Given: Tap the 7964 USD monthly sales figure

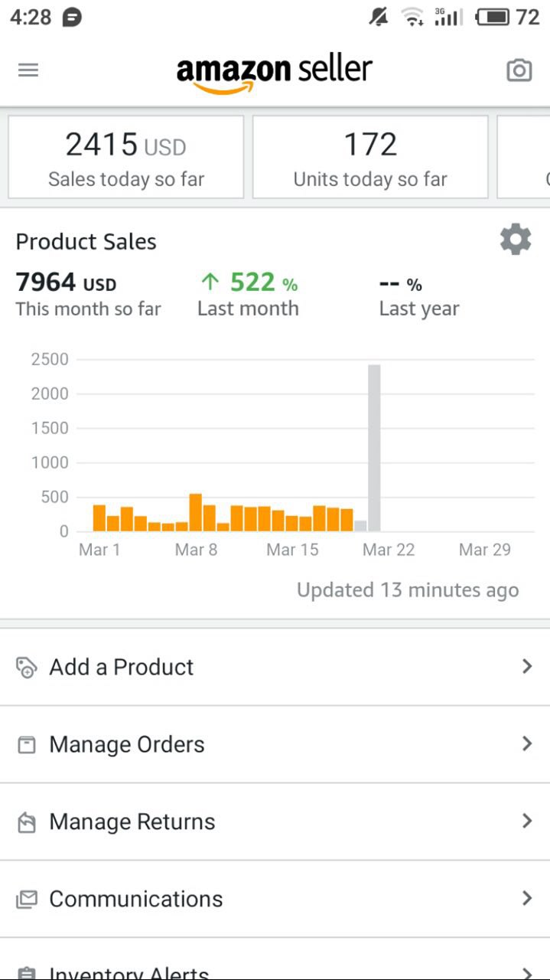Looking at the screenshot, I should coord(67,283).
